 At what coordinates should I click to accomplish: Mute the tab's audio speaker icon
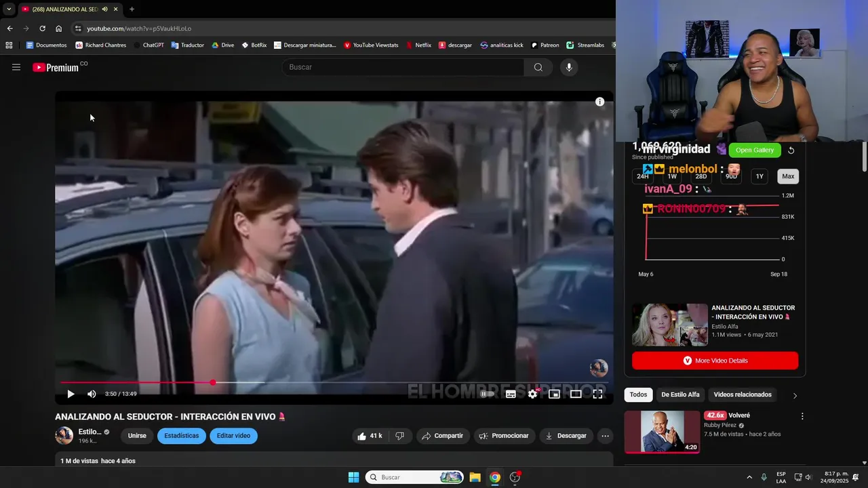point(104,9)
